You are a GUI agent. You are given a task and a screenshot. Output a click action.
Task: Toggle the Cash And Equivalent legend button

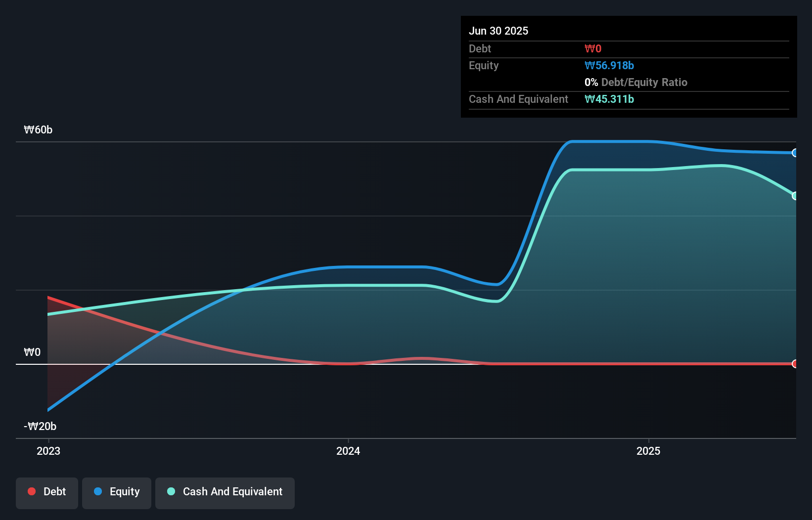pos(225,493)
